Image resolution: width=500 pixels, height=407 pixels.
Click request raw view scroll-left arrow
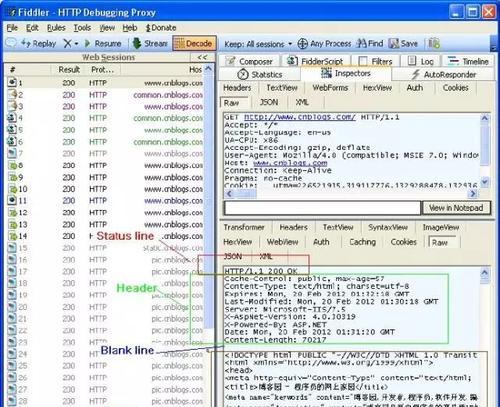229,193
